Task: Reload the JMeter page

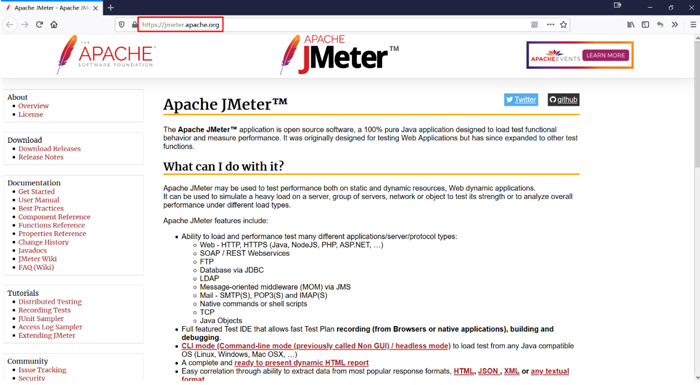Action: pos(39,25)
